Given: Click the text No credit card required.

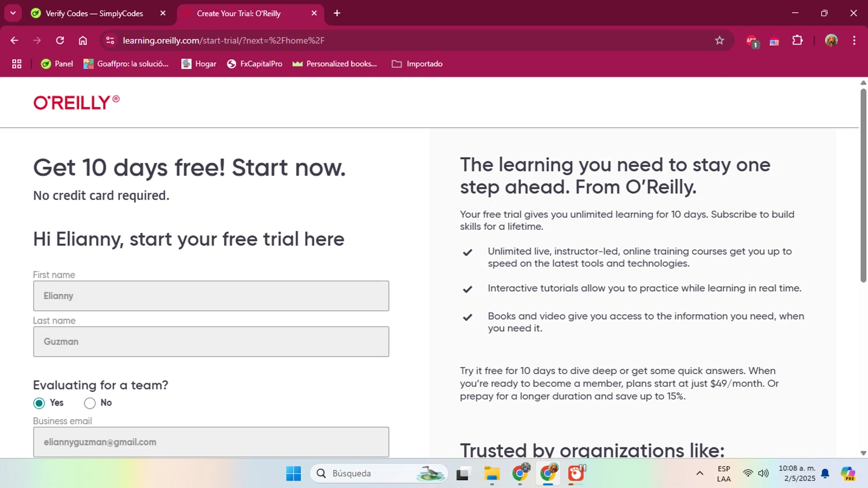Looking at the screenshot, I should click(101, 196).
